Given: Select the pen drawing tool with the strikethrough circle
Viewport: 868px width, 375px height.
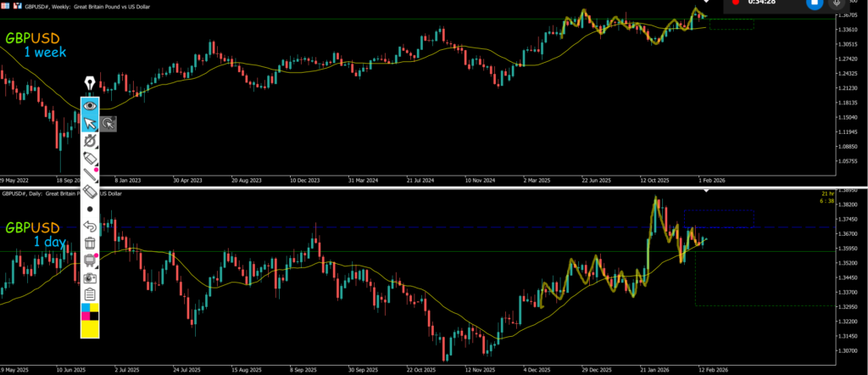Looking at the screenshot, I should pyautogui.click(x=90, y=141).
